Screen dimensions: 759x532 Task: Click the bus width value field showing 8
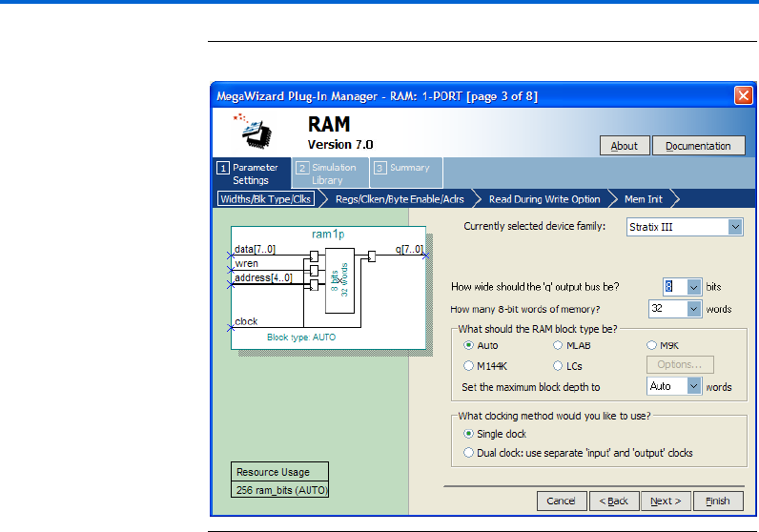(674, 287)
